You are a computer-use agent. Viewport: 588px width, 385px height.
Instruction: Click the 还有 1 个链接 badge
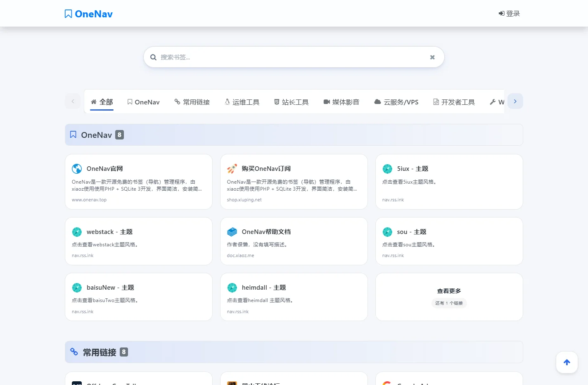click(449, 303)
